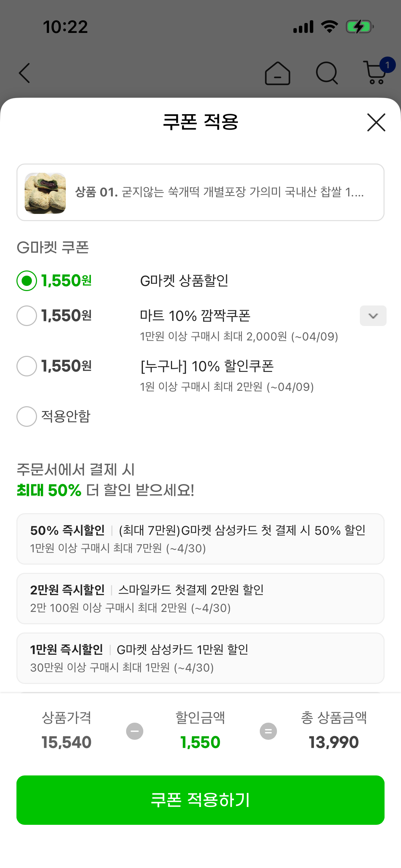Open the shopping cart icon
Viewport: 401px width, 868px height.
pyautogui.click(x=376, y=72)
